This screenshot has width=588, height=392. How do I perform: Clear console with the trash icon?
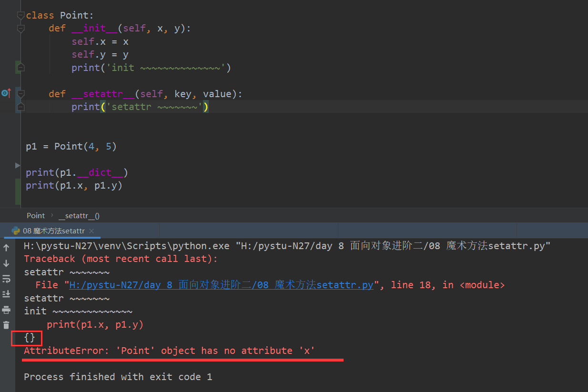[x=6, y=325]
